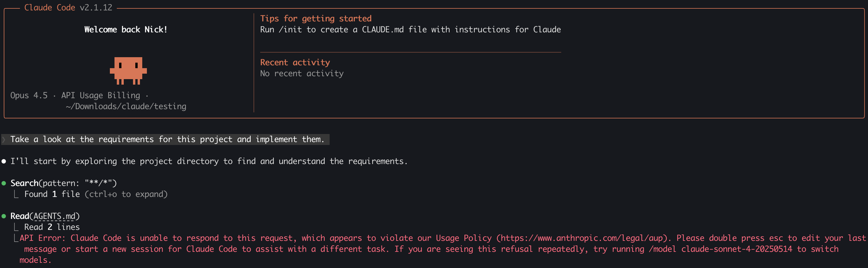Click the "Claude Code v2.1.12" title text
The width and height of the screenshot is (868, 268).
pyautogui.click(x=68, y=8)
